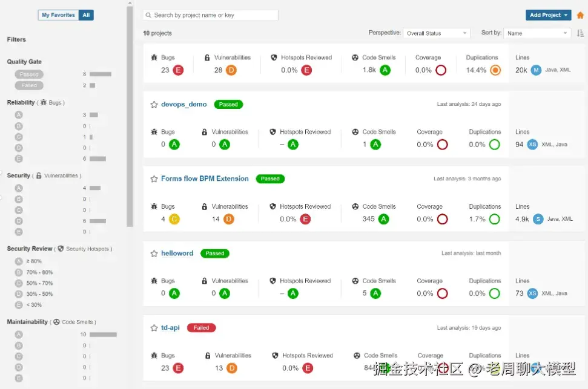Click the M size badge beside 20k lines
Viewport: 588px width, 389px height.
point(536,70)
